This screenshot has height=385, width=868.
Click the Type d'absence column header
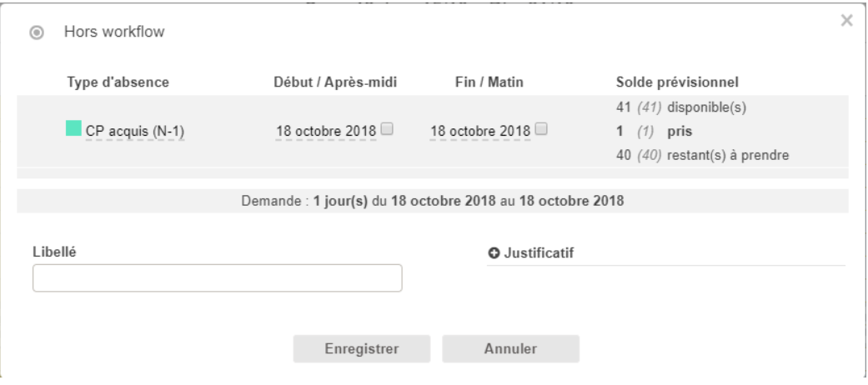pos(118,82)
